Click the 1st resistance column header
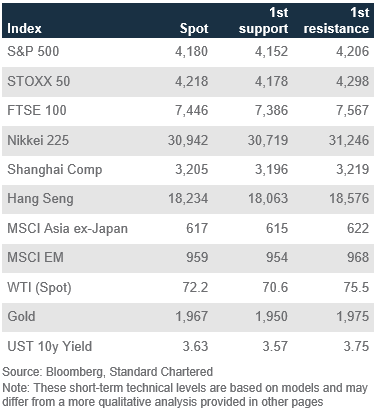The width and height of the screenshot is (377, 413). coord(336,21)
